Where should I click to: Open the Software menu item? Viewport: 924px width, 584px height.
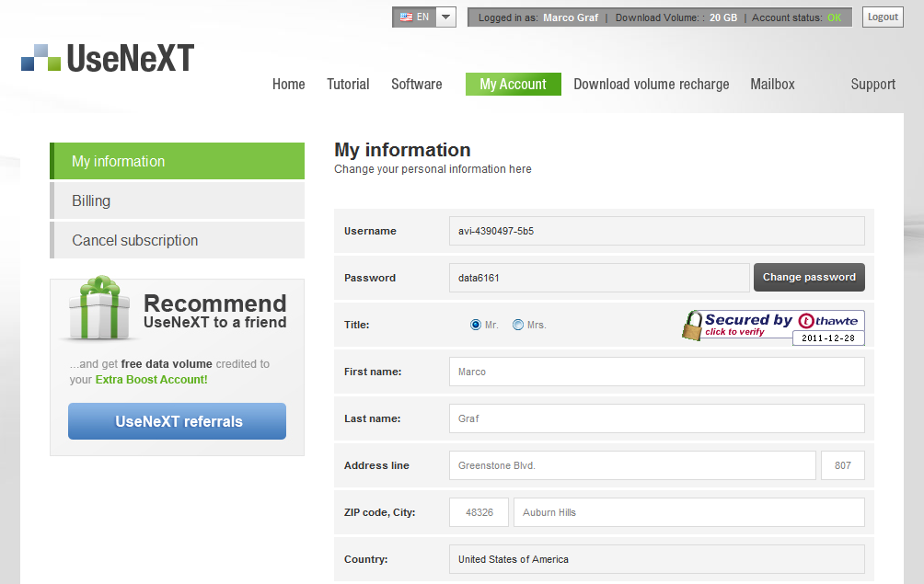417,85
